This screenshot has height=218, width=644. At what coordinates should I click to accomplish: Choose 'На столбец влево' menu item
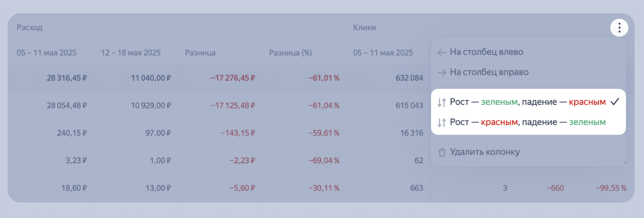point(487,52)
